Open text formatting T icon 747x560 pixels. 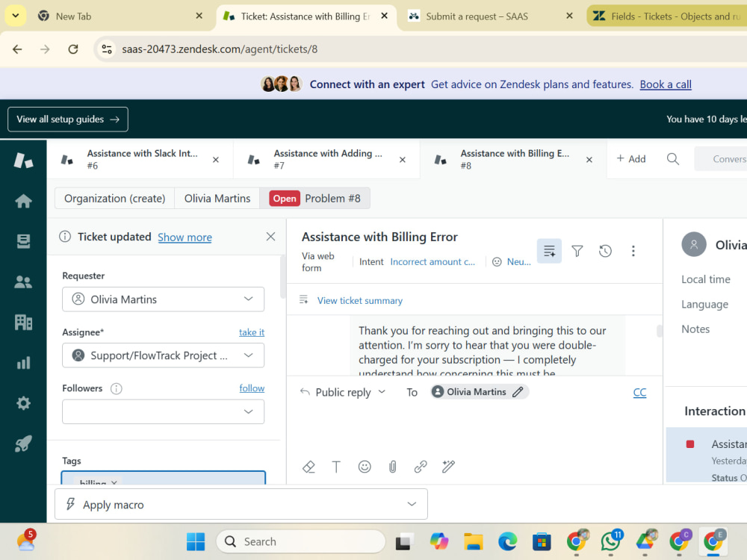coord(336,467)
